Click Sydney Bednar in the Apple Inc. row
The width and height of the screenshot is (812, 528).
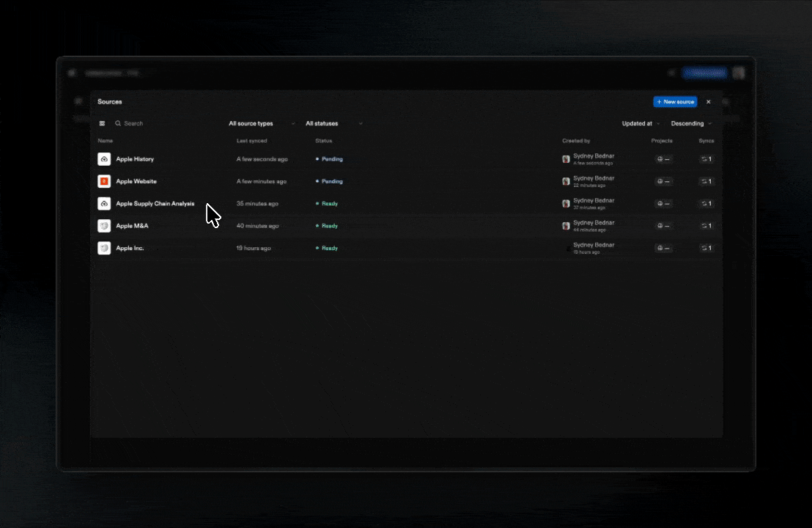(594, 245)
